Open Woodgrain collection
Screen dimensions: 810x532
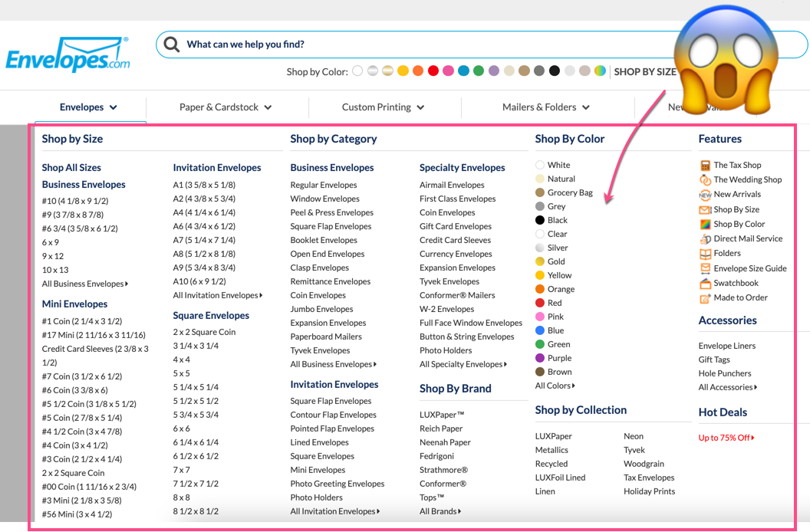(x=644, y=464)
